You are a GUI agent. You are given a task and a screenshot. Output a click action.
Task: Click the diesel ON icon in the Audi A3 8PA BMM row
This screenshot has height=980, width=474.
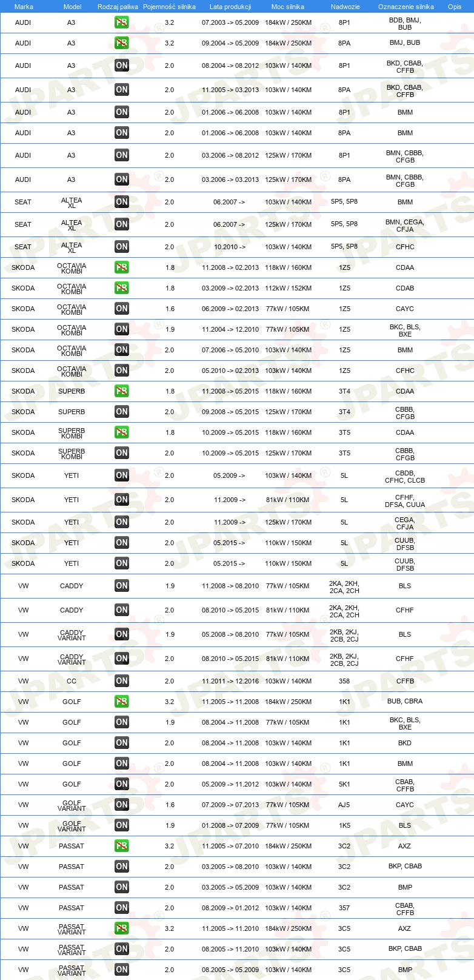coord(122,133)
